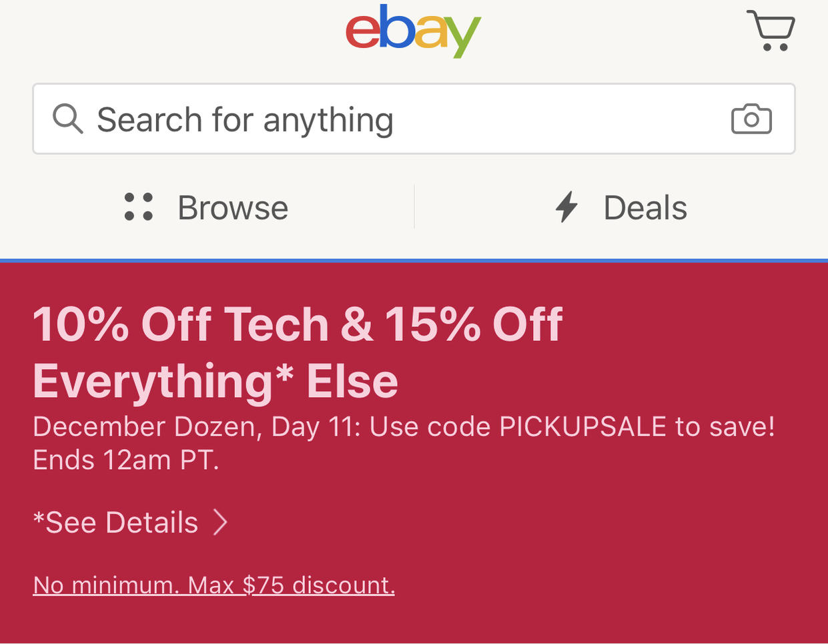Click the PICKUPSALE coupon code text
This screenshot has width=828, height=644.
click(x=582, y=427)
